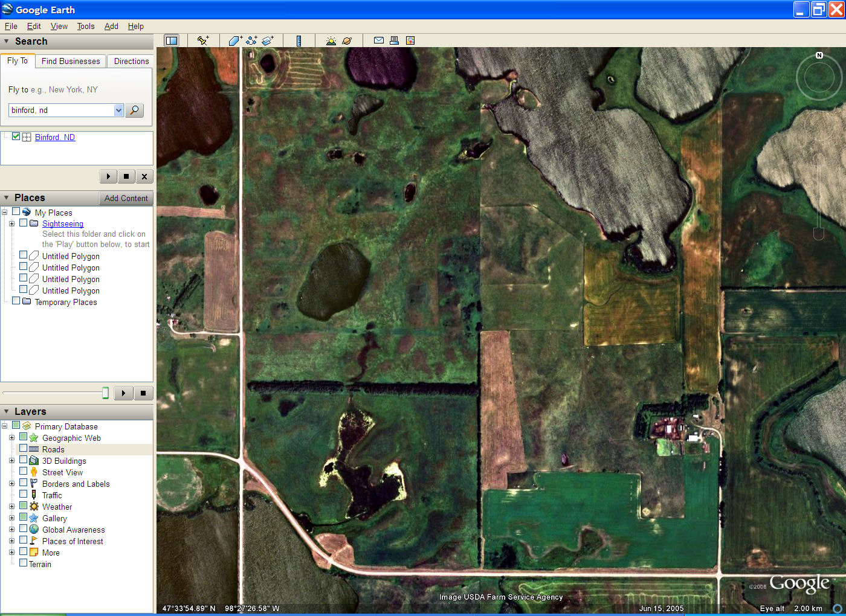The width and height of the screenshot is (846, 616).
Task: Check the first Untitled Polygon checkbox
Action: (x=23, y=255)
